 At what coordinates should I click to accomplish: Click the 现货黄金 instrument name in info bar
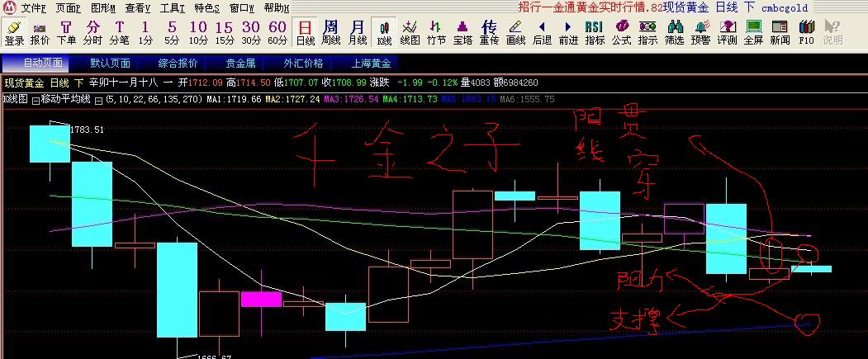(24, 83)
